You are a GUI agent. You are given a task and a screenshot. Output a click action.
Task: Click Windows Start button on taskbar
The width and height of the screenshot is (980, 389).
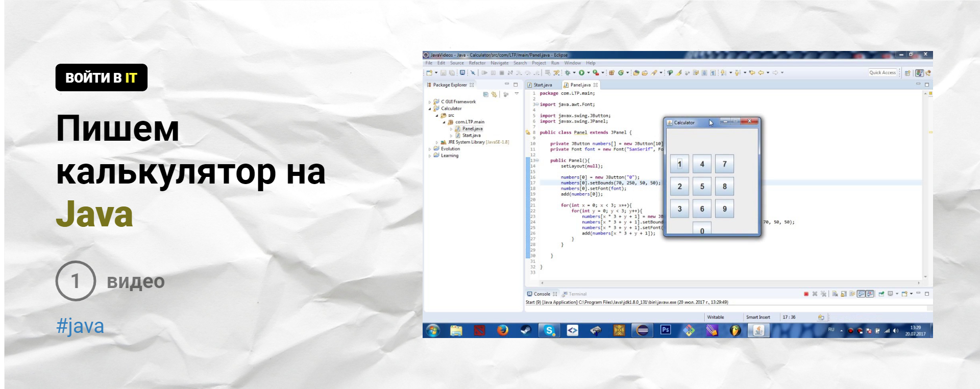point(433,330)
